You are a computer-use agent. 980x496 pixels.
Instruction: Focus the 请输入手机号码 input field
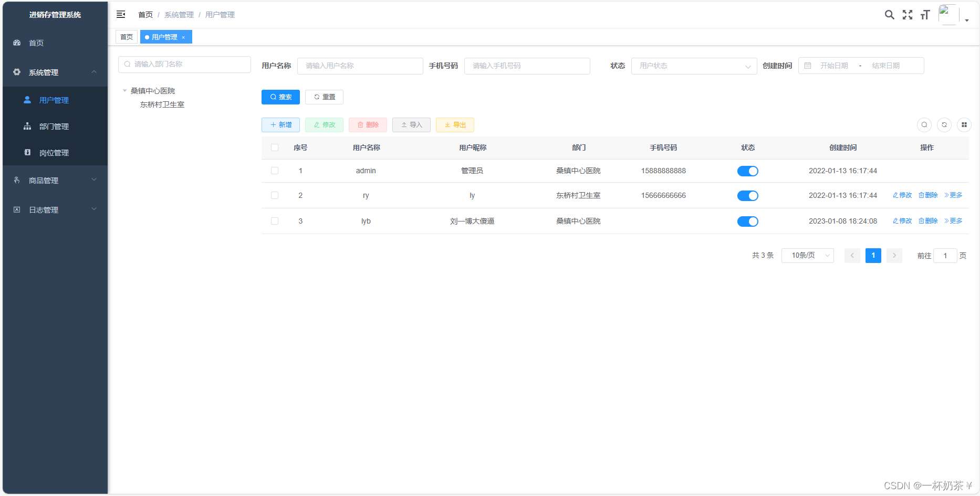pos(527,66)
